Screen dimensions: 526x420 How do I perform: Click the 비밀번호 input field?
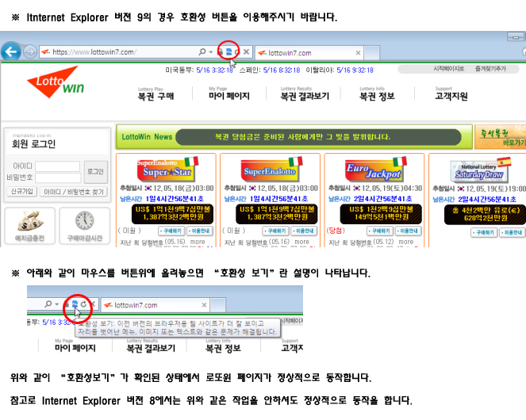click(58, 178)
